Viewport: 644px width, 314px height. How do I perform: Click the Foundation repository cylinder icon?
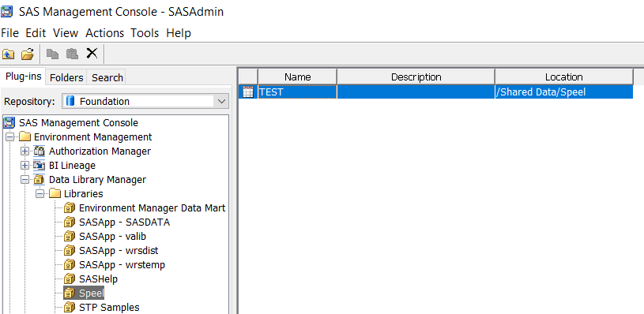(70, 101)
